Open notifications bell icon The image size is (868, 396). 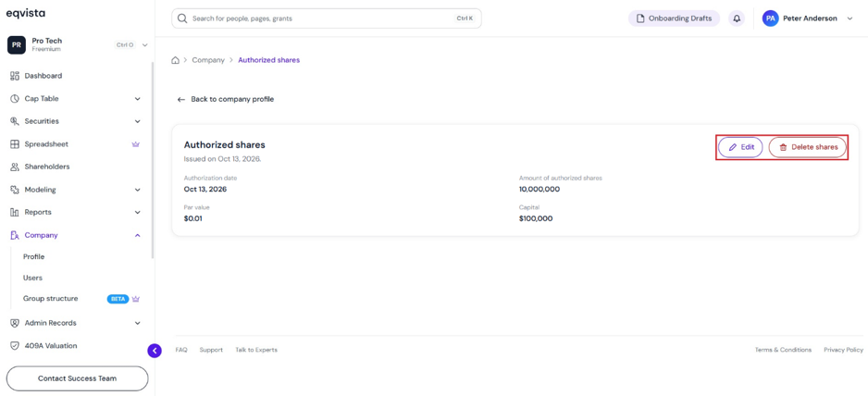click(737, 19)
